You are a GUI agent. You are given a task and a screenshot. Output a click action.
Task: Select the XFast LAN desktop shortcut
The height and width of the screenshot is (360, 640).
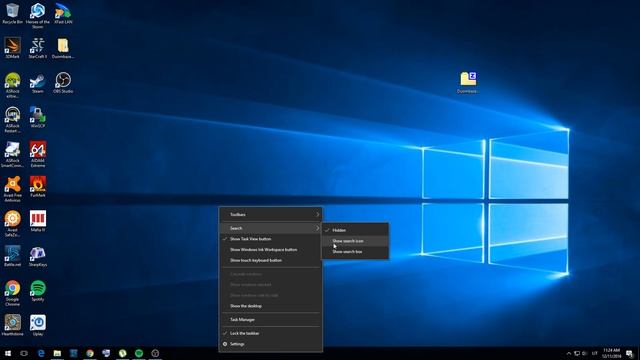[x=63, y=13]
